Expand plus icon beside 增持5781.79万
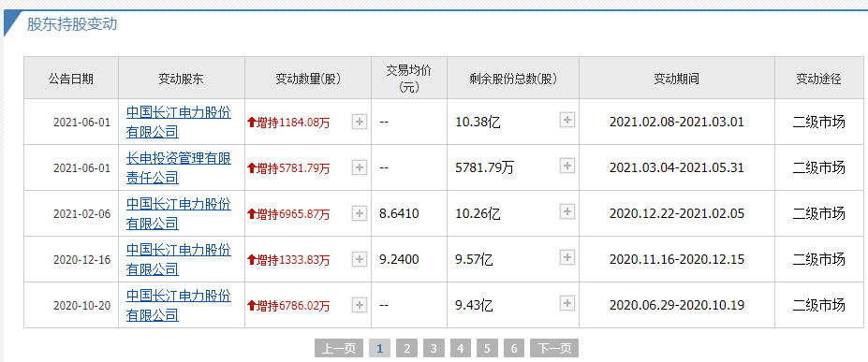Viewport: 868px width, 362px height. [360, 167]
